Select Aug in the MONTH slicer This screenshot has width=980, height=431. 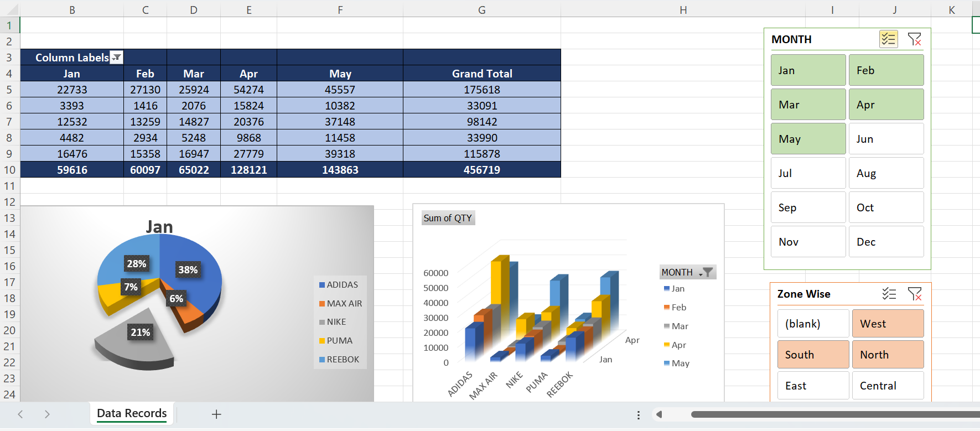[886, 173]
